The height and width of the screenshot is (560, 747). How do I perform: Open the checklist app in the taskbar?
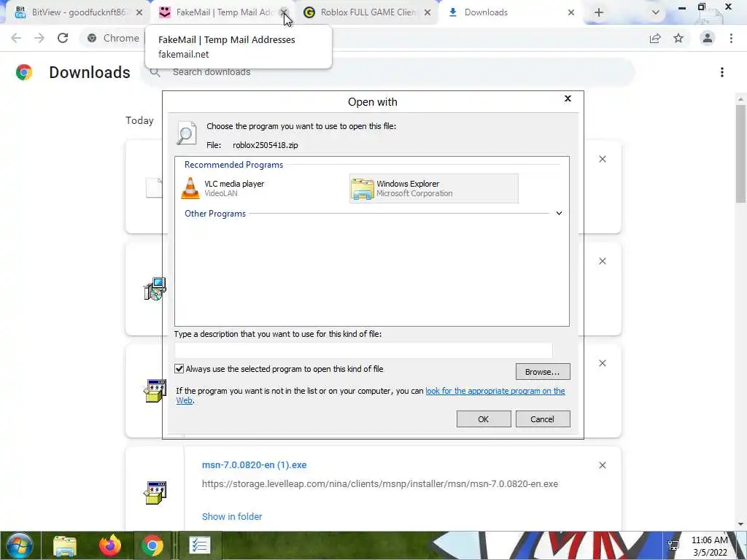(198, 545)
